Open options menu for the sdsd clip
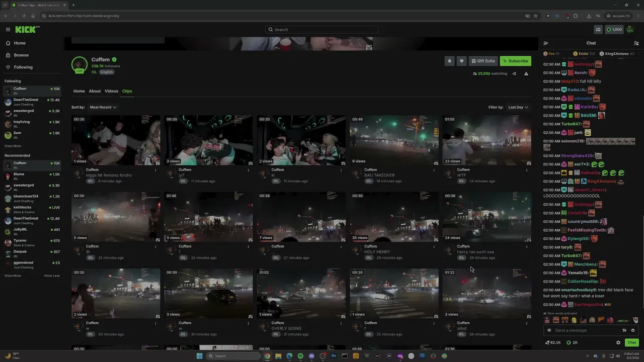Viewport: 644px width, 362px height. click(527, 323)
